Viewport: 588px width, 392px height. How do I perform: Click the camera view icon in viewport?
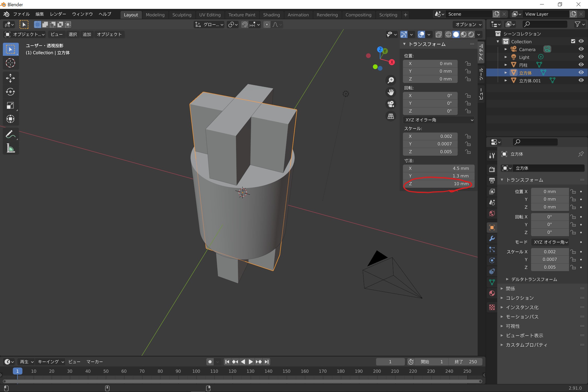[x=391, y=104]
